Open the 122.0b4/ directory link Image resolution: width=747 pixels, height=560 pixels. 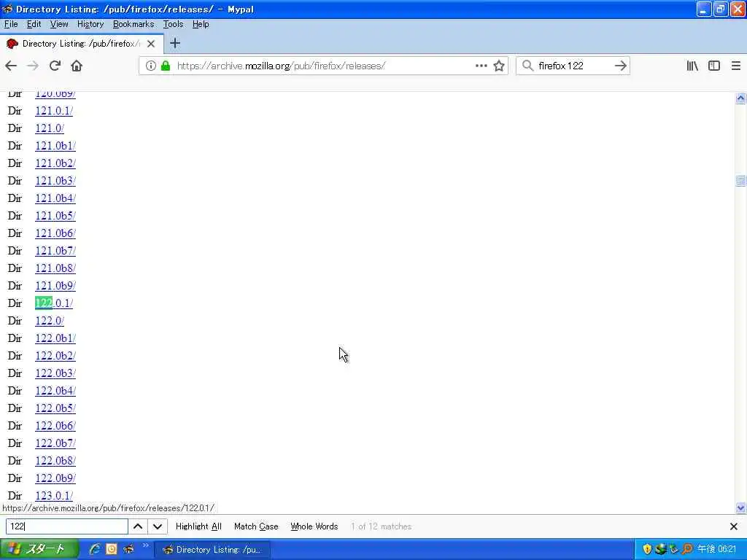[55, 391]
